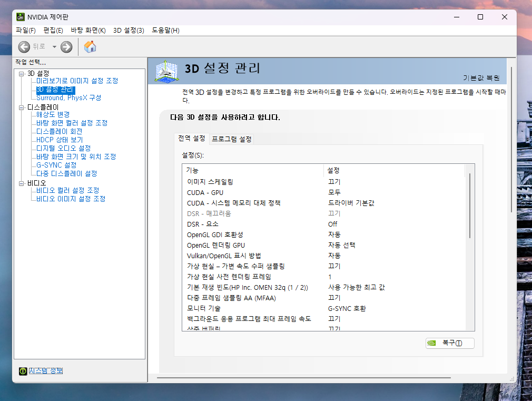Click the DSR 요소 Off value
532x401 pixels.
332,224
